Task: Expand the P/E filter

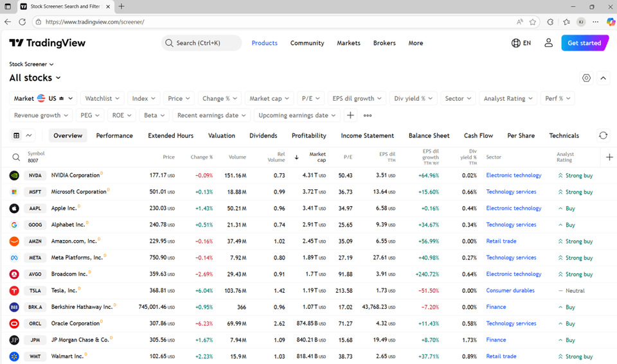Action: [310, 98]
